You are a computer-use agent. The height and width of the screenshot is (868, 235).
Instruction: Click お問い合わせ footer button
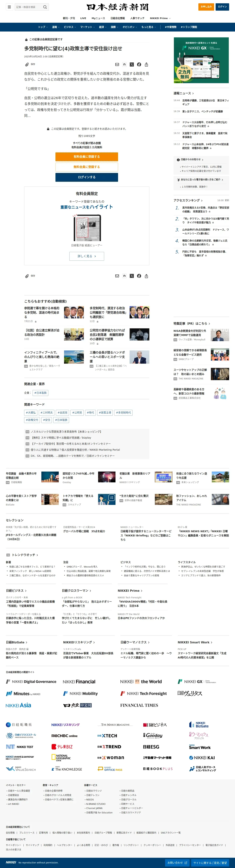point(177,863)
